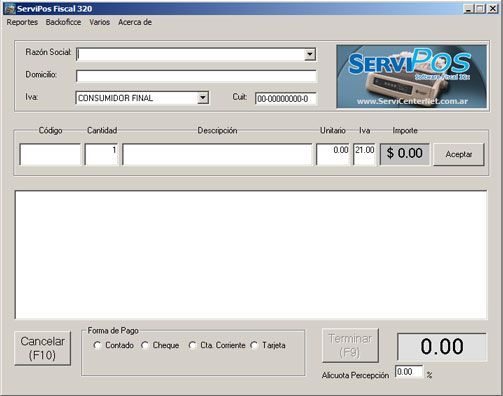Click the Aceptar button
The image size is (503, 396).
tap(459, 154)
